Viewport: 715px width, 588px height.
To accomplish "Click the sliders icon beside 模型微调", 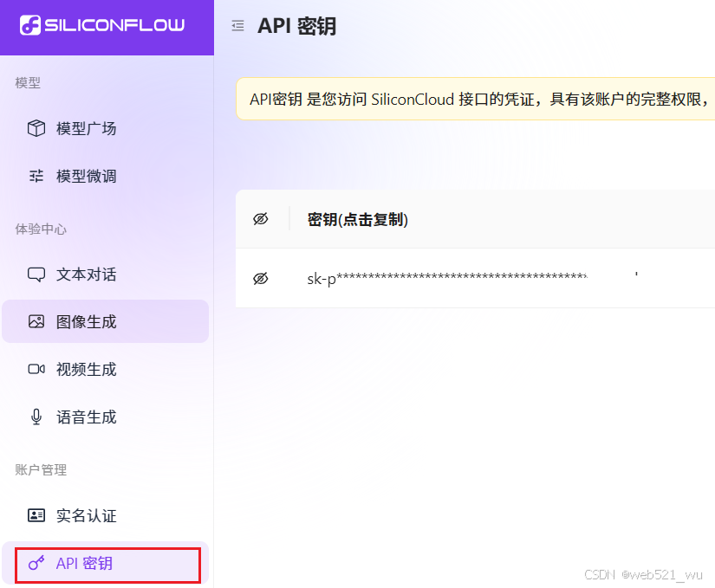I will point(36,176).
